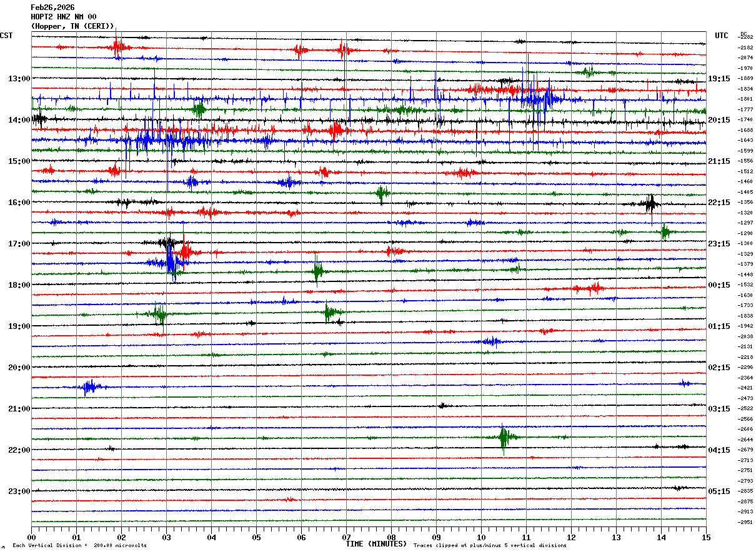Click the '01:15' UTC time label

[719, 326]
